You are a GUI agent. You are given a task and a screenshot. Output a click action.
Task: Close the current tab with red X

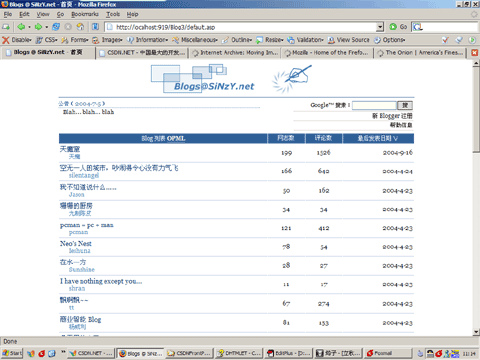tap(475, 53)
